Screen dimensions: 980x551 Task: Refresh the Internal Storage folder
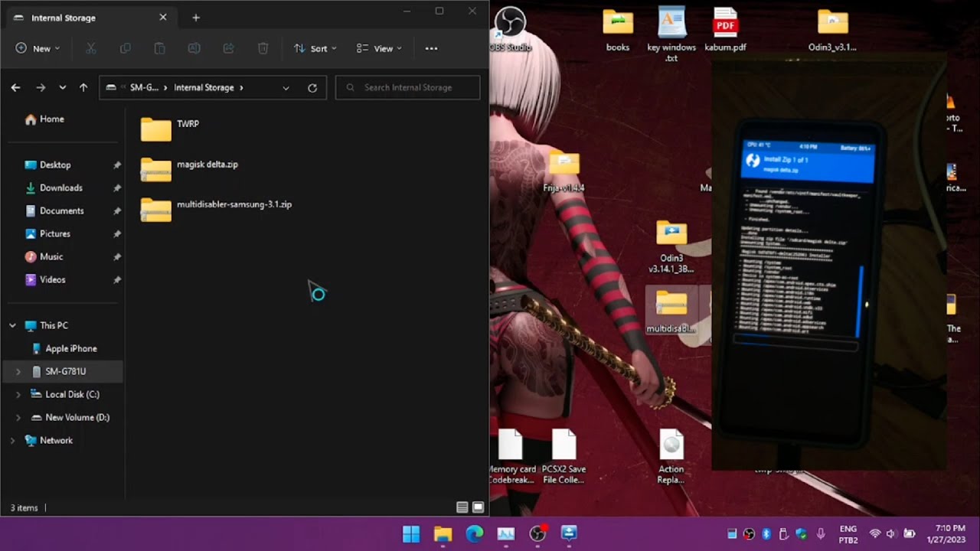312,88
